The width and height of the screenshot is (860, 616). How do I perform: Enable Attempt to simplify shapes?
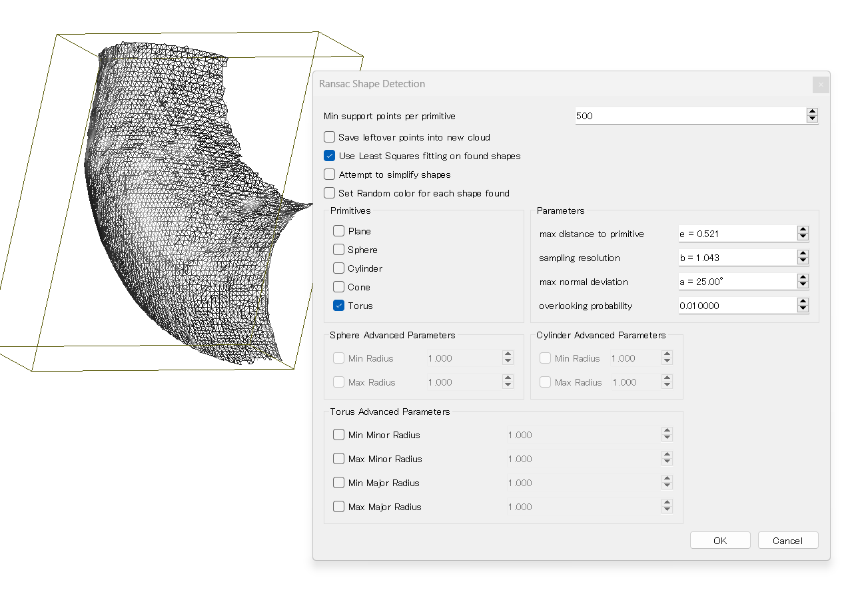tap(330, 174)
